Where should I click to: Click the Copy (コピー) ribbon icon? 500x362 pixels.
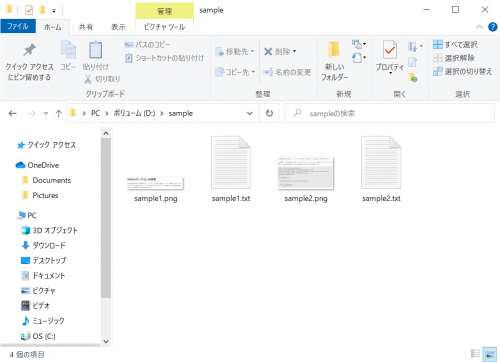tap(68, 55)
